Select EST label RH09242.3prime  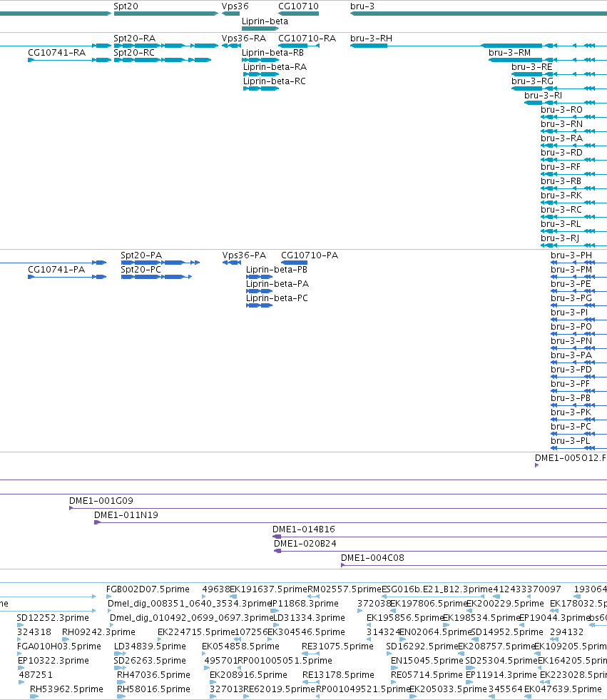[98, 632]
